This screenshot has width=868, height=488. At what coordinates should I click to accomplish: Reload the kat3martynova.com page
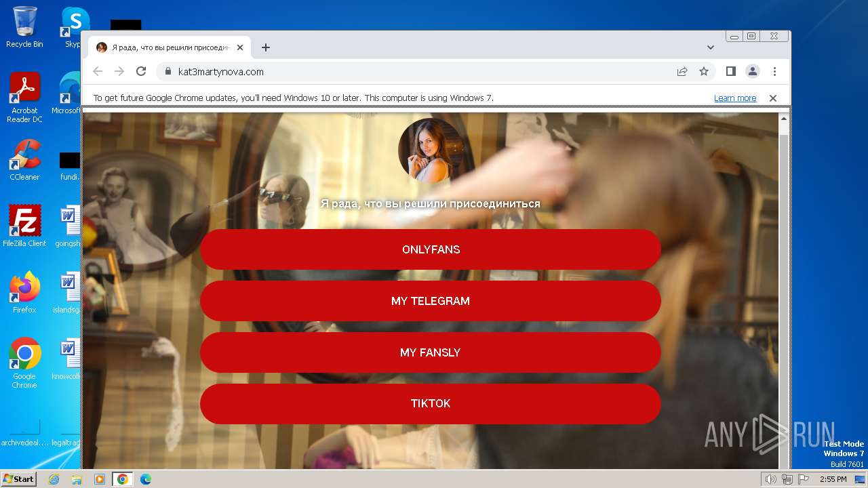tap(141, 71)
